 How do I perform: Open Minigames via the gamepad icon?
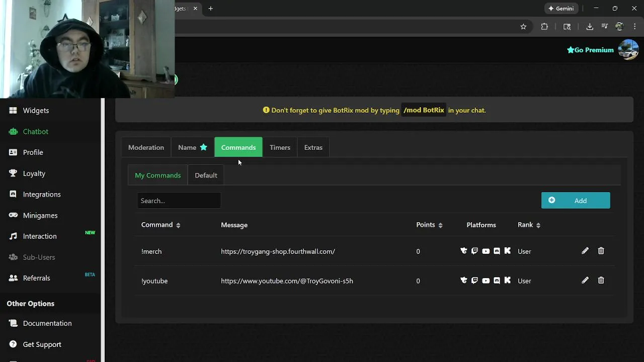[x=13, y=215]
